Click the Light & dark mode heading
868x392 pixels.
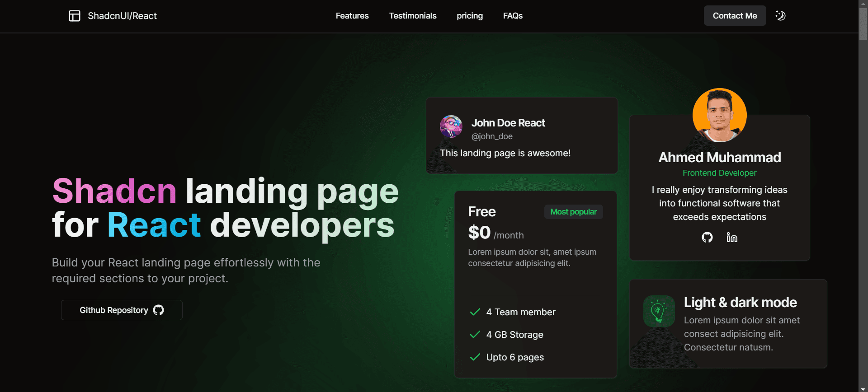pos(740,302)
